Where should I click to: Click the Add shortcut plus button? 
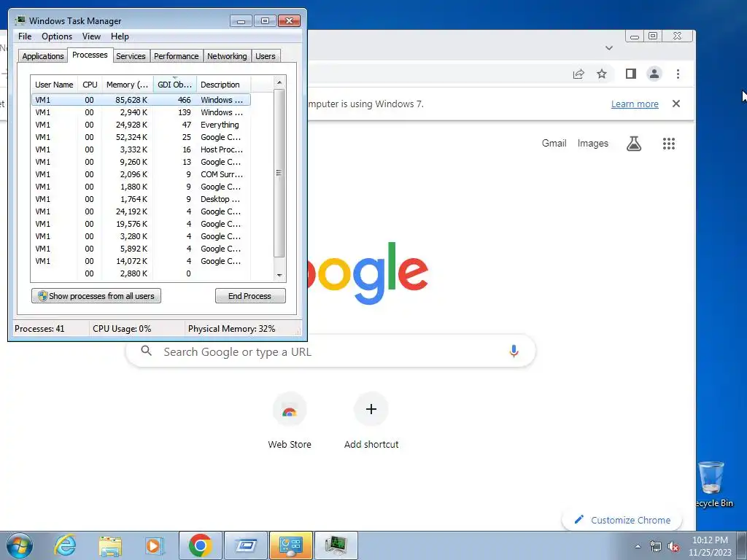click(371, 409)
